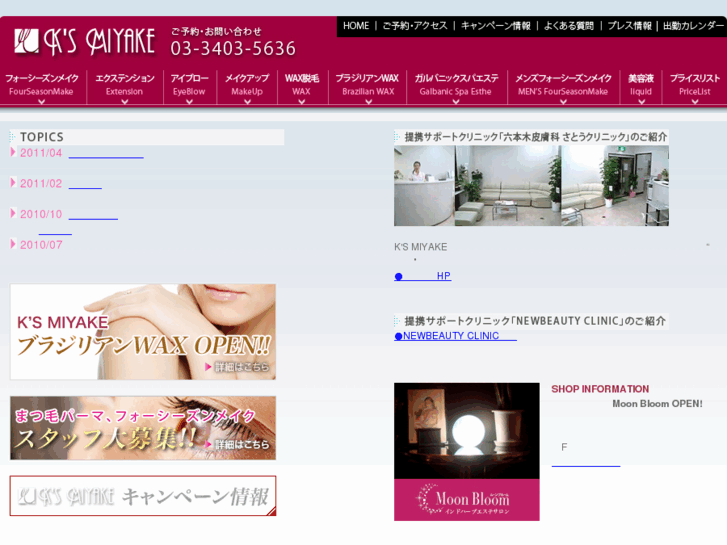Click the phone number 03-3403-5636
Image resolution: width=727 pixels, height=545 pixels.
tap(233, 49)
